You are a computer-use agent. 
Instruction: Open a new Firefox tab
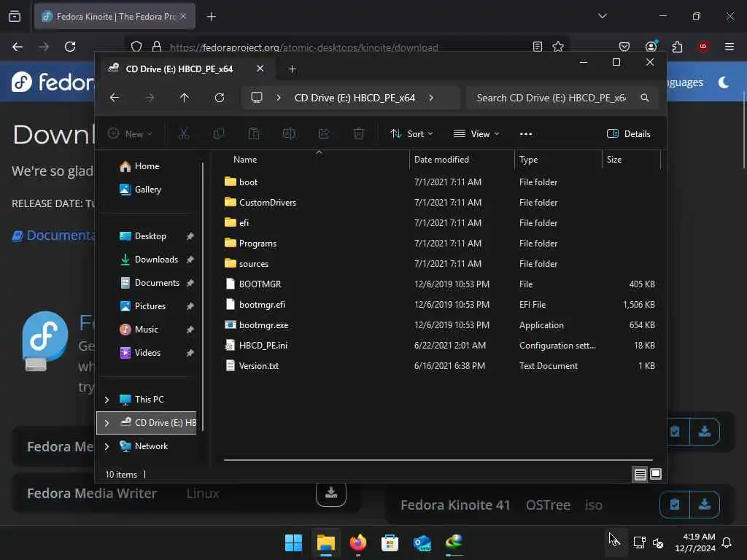[x=211, y=17]
